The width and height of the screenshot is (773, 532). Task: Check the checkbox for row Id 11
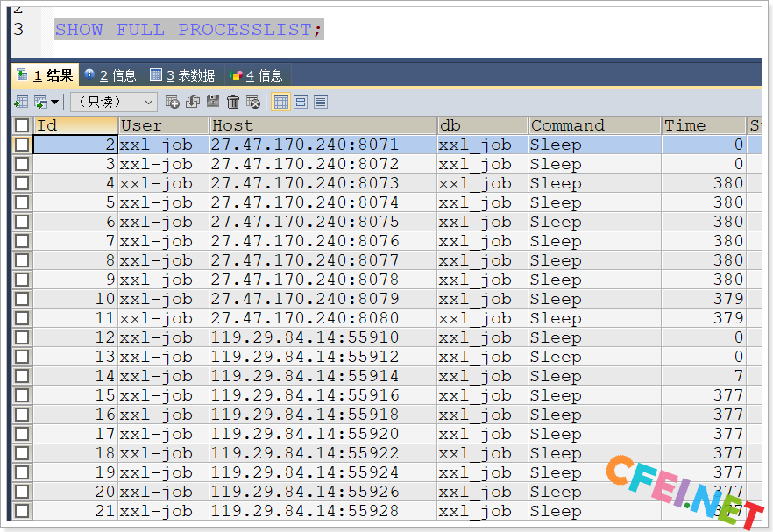click(x=22, y=318)
